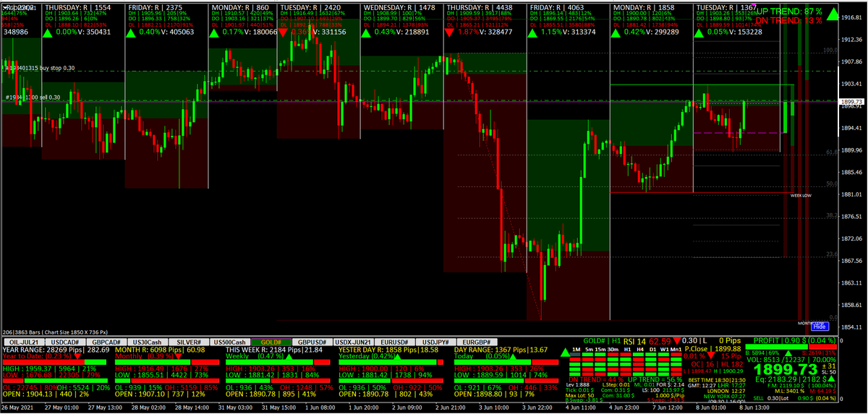868x414 pixels.
Task: Switch chart to US30Cash symbol
Action: point(148,342)
